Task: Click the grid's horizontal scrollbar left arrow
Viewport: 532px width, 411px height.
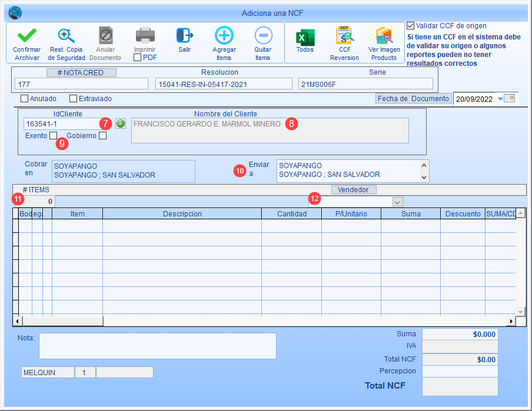Action: click(x=18, y=321)
